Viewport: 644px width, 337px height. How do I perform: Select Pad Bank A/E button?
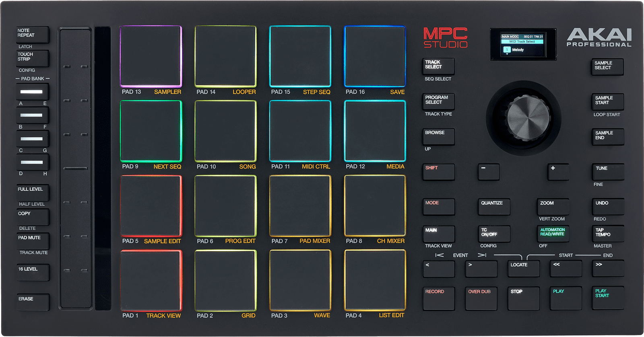32,92
